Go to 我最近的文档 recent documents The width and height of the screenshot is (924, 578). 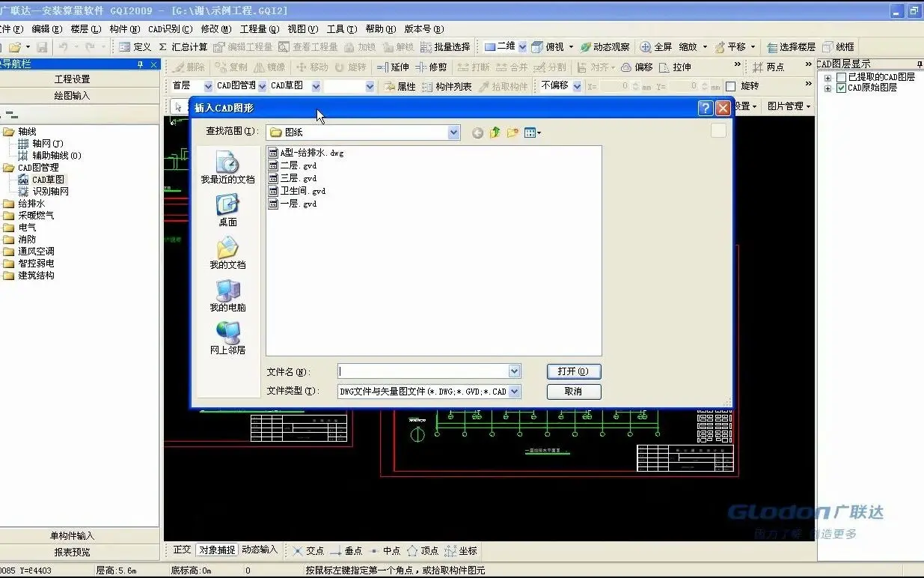pos(227,167)
